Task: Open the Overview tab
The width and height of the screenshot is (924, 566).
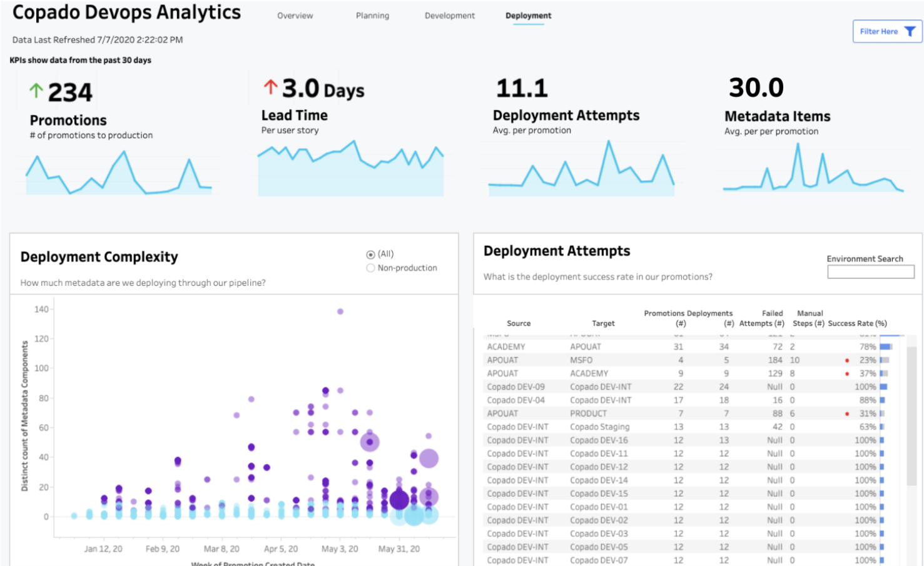Action: (x=295, y=16)
